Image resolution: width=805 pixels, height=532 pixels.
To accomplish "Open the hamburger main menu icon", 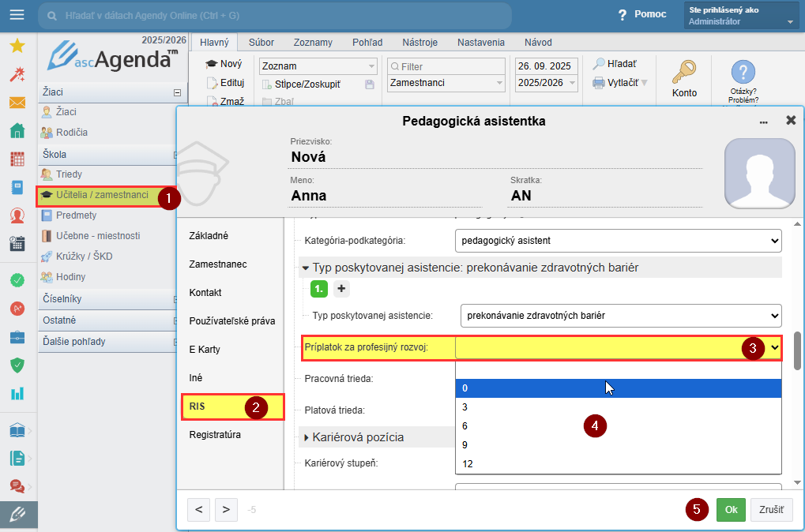I will pyautogui.click(x=17, y=16).
